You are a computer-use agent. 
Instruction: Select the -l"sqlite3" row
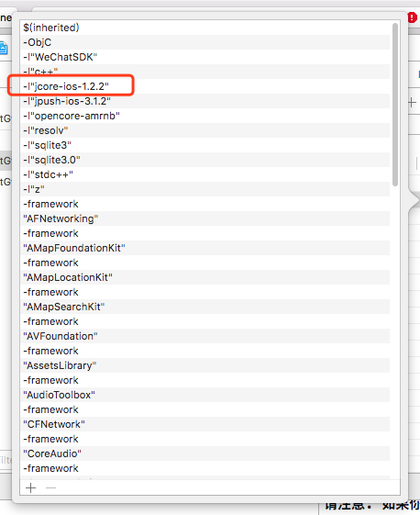click(205, 145)
